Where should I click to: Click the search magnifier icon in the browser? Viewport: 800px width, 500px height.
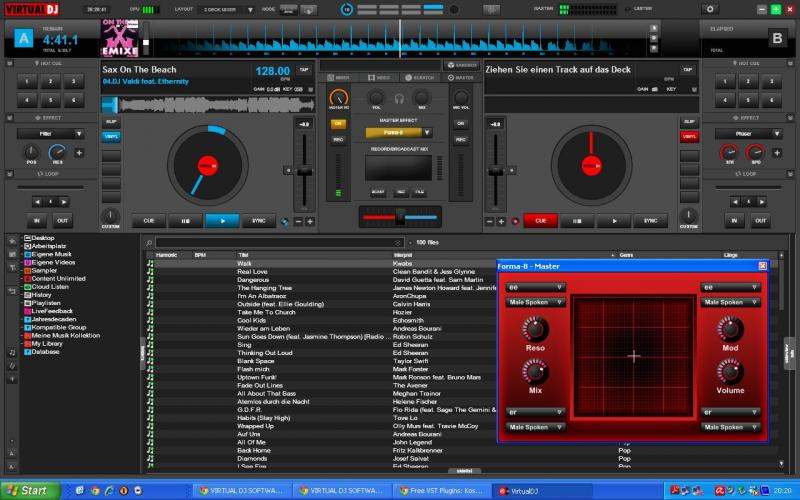point(149,243)
